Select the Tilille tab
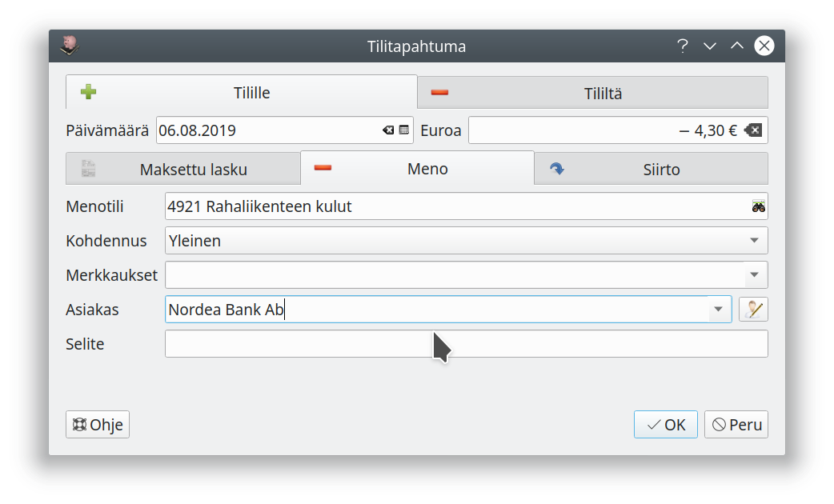Viewport: 834px width, 504px height. pyautogui.click(x=241, y=93)
